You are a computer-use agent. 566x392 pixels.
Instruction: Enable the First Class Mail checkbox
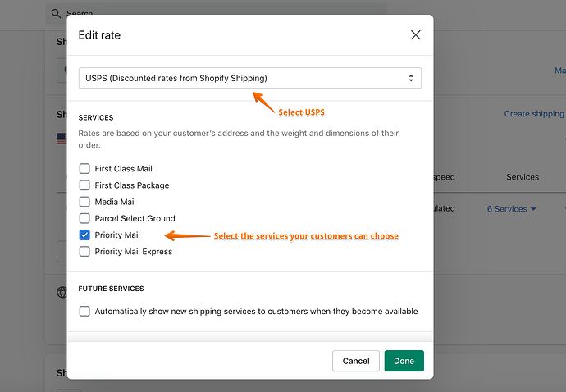coord(84,169)
